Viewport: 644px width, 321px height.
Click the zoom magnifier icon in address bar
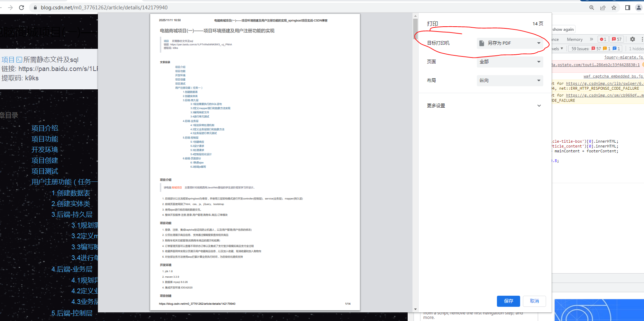pyautogui.click(x=592, y=8)
